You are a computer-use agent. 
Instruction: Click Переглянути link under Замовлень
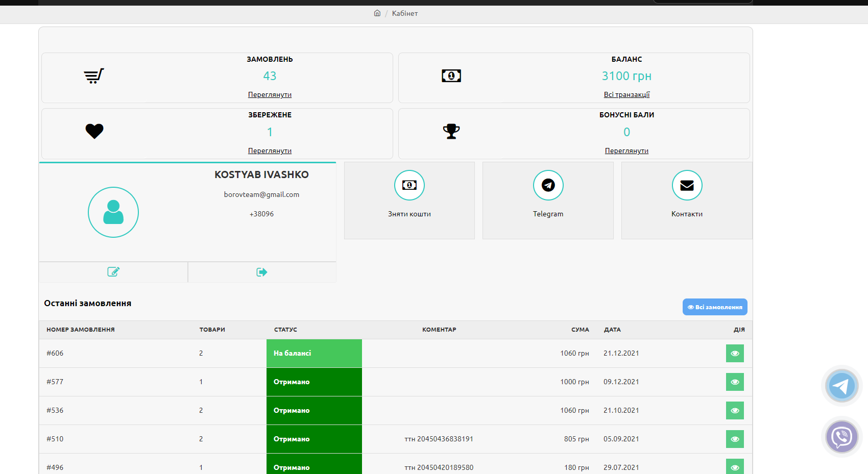click(x=270, y=94)
